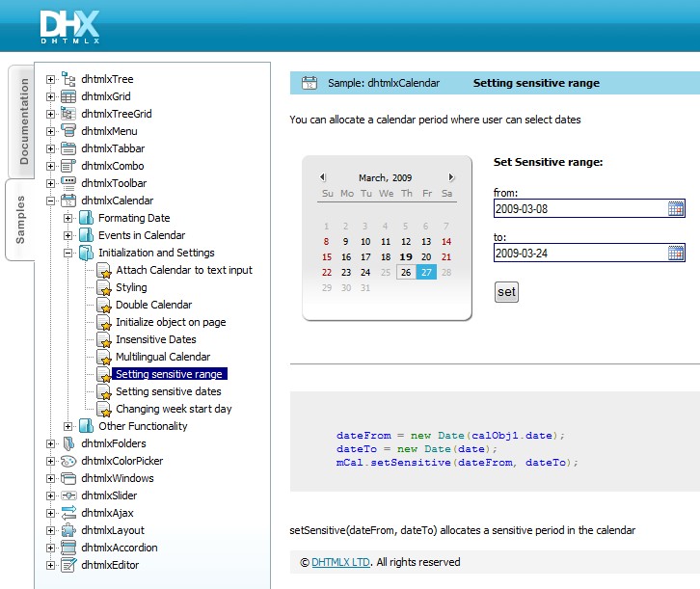Open the DHTMLX LTD link
Viewport: 700px width, 589px height.
(340, 562)
